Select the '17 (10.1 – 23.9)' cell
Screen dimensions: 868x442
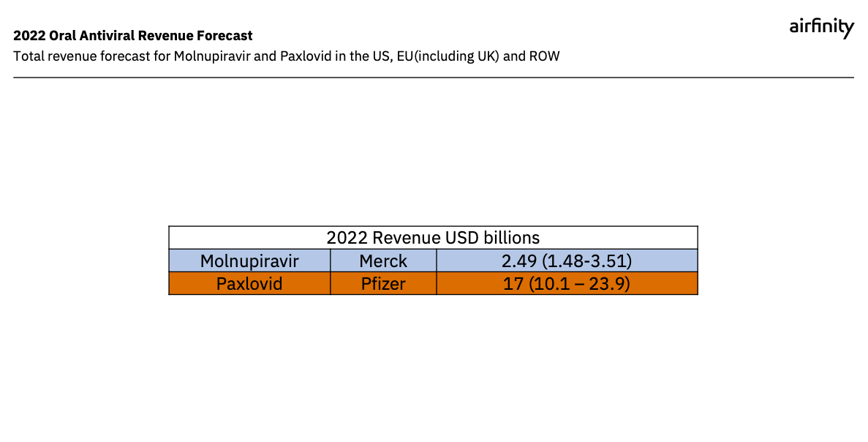[567, 283]
